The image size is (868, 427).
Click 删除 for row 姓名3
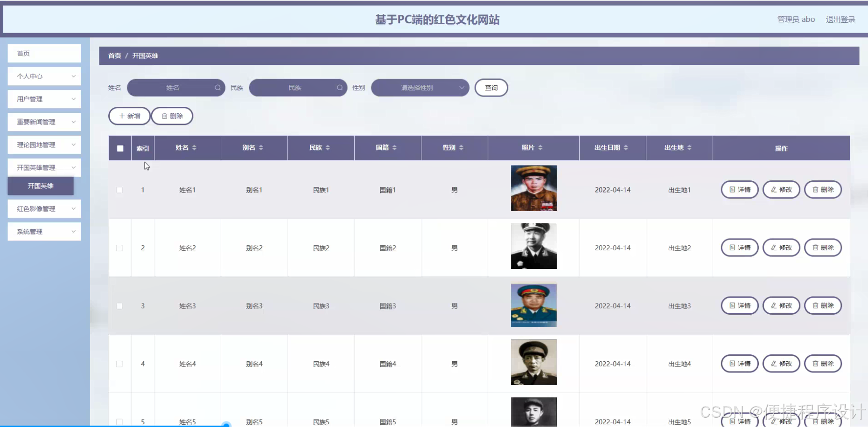(x=823, y=306)
